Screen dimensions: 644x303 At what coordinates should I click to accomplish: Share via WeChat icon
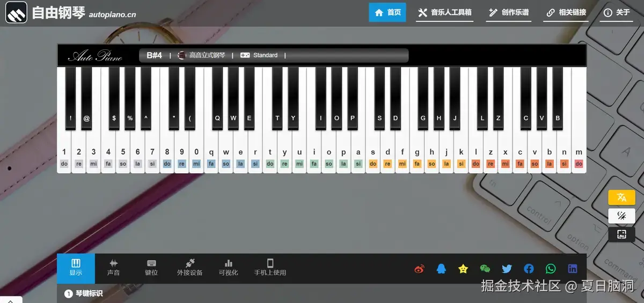485,269
